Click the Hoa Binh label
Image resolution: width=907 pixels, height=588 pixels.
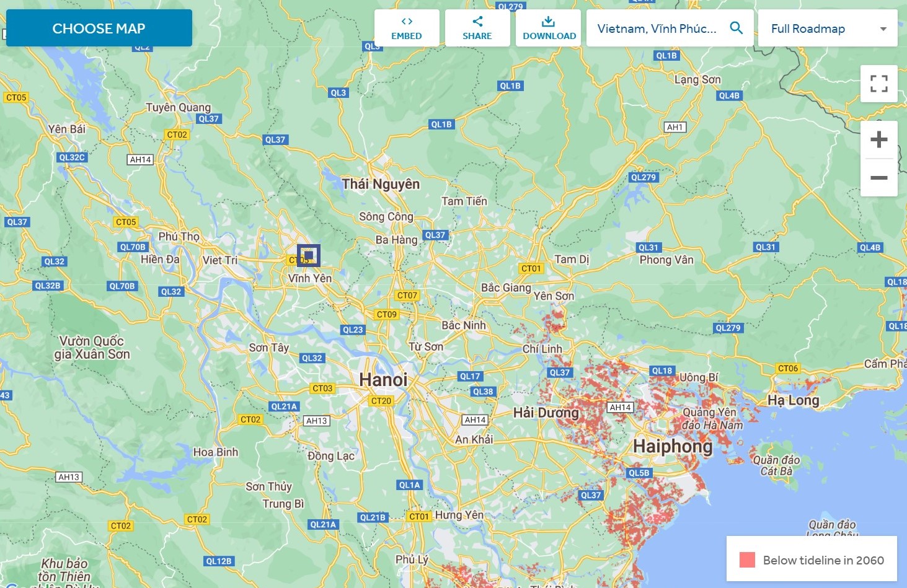pyautogui.click(x=216, y=452)
